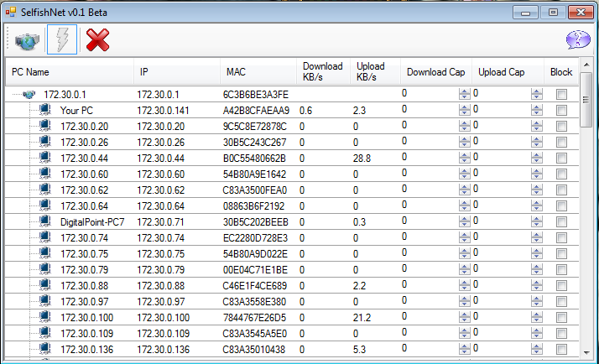Adjust Download Cap spinner for Your PC
Image resolution: width=599 pixels, height=364 pixels.
click(464, 110)
